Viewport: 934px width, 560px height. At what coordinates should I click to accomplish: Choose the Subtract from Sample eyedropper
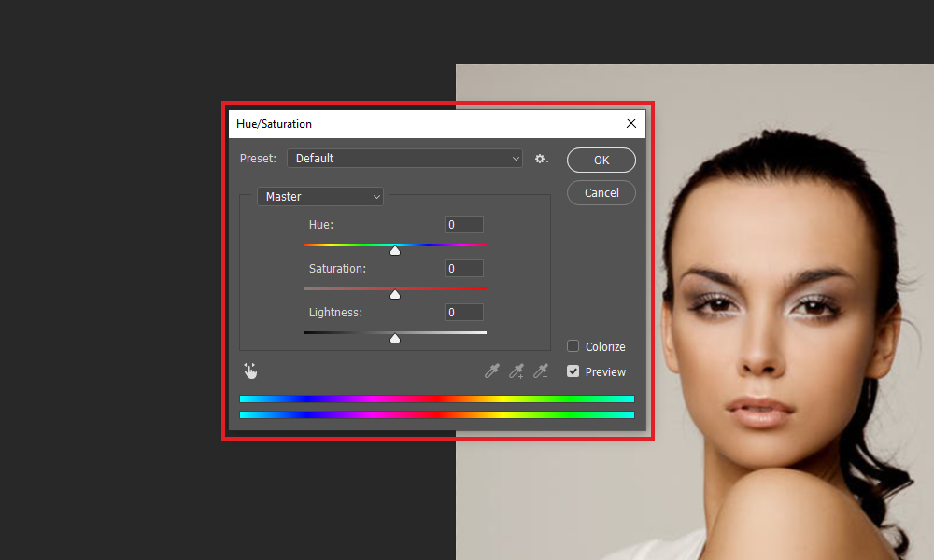(x=541, y=371)
